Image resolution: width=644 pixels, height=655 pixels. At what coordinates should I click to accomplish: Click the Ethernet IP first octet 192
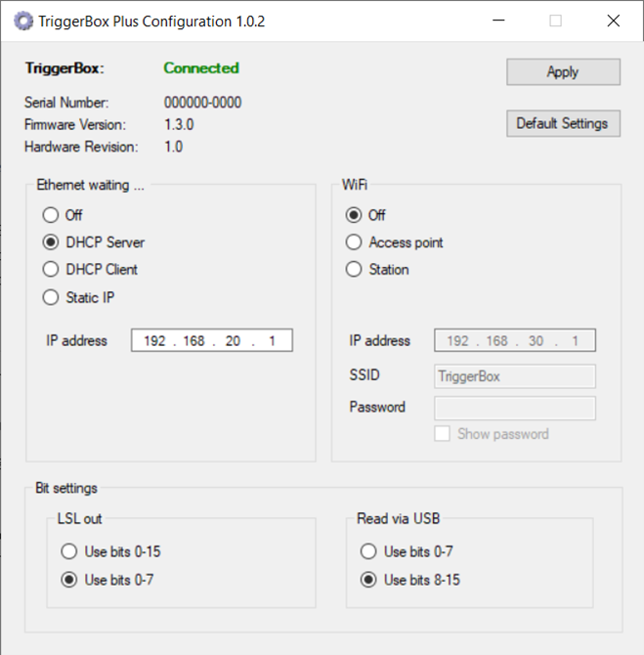(154, 341)
